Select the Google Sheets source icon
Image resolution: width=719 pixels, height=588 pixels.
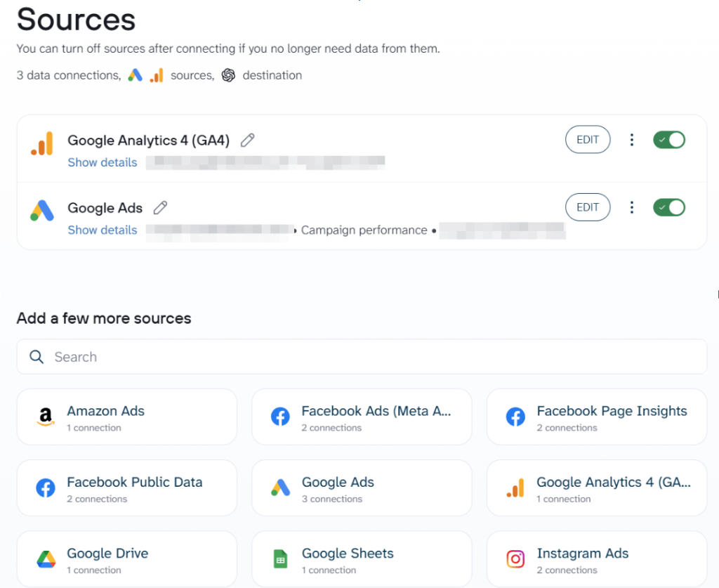coord(280,558)
